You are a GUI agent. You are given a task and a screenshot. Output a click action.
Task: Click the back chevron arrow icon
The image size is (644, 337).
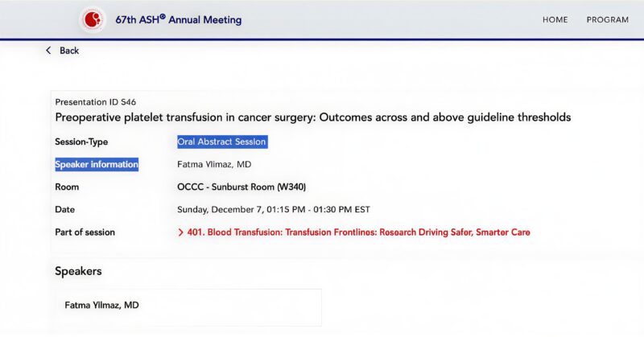48,51
